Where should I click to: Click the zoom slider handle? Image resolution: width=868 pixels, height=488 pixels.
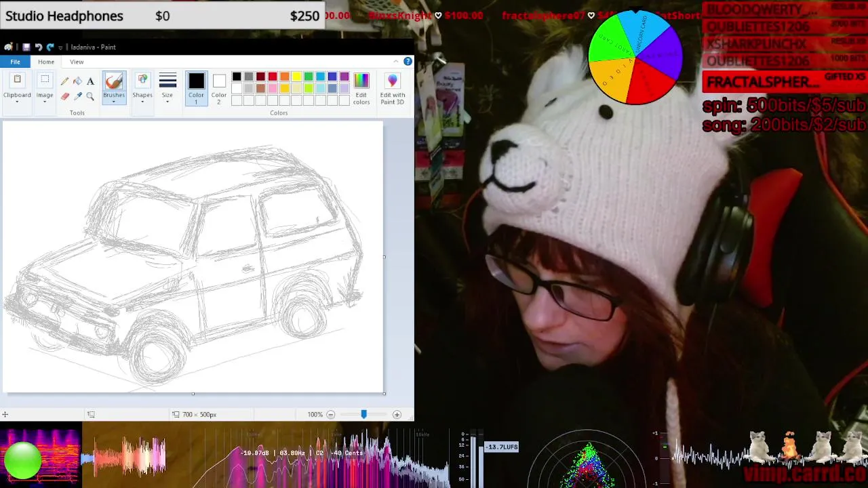pos(363,414)
